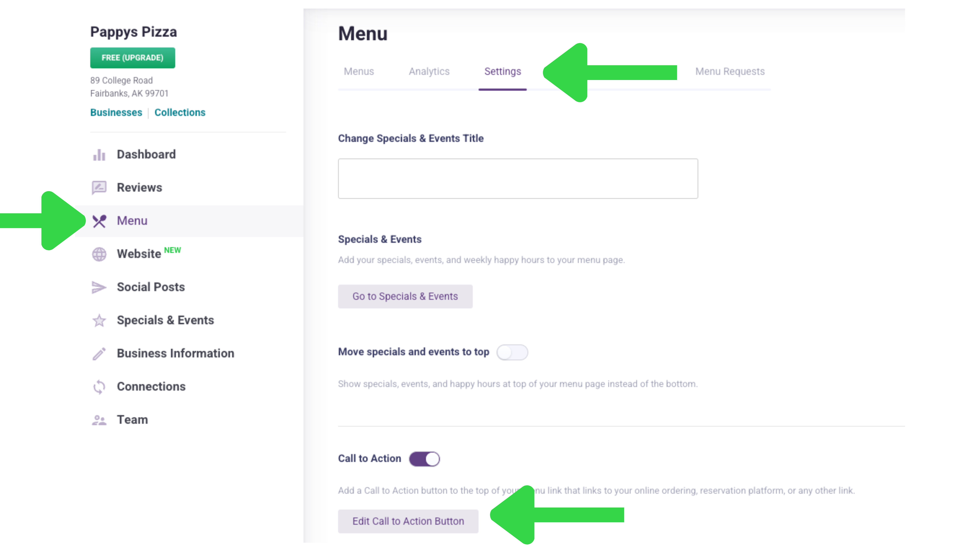The image size is (980, 551).
Task: Select the Menus tab
Action: pos(359,72)
